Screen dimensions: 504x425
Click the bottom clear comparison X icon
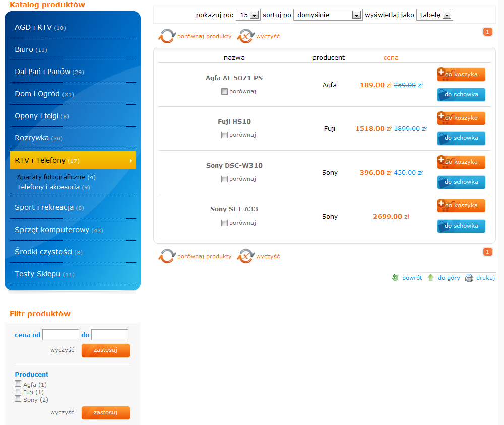pyautogui.click(x=245, y=256)
